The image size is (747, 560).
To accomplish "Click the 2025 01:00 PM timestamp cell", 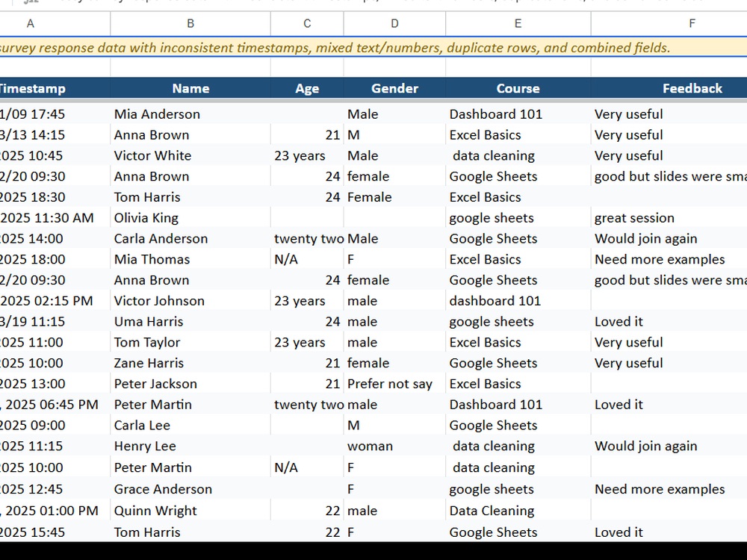I will pyautogui.click(x=55, y=511).
